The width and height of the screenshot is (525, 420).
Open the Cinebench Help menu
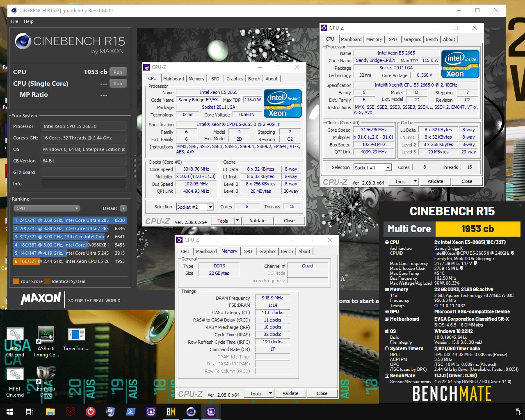coord(29,21)
